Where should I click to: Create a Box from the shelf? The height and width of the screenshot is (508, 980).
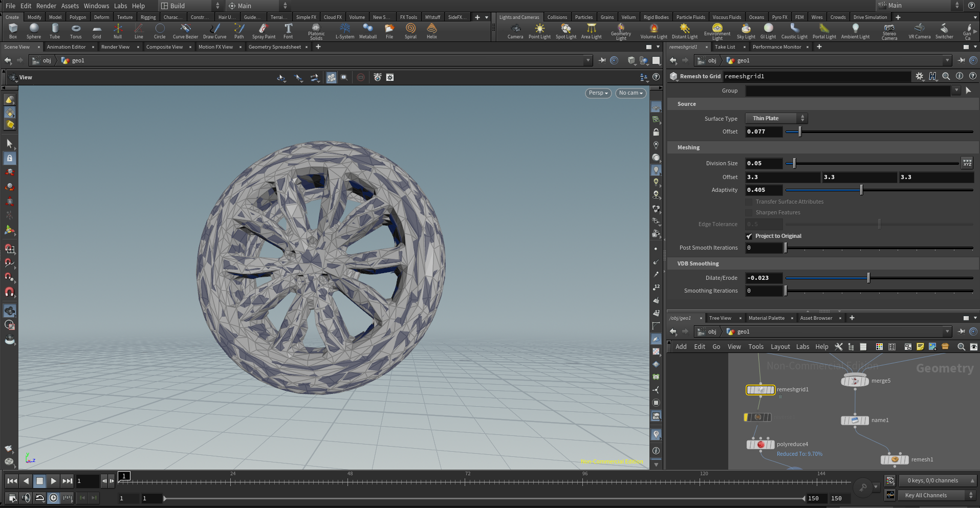point(13,31)
